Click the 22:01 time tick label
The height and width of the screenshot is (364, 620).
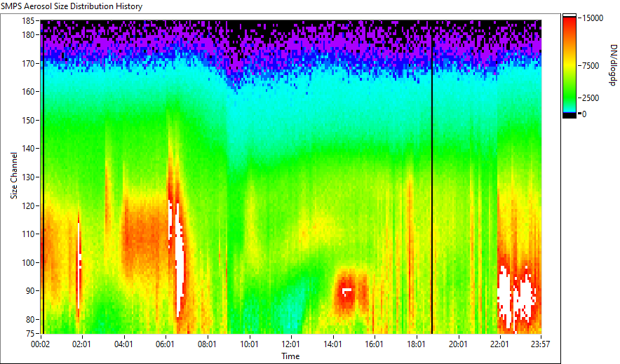coord(499,344)
